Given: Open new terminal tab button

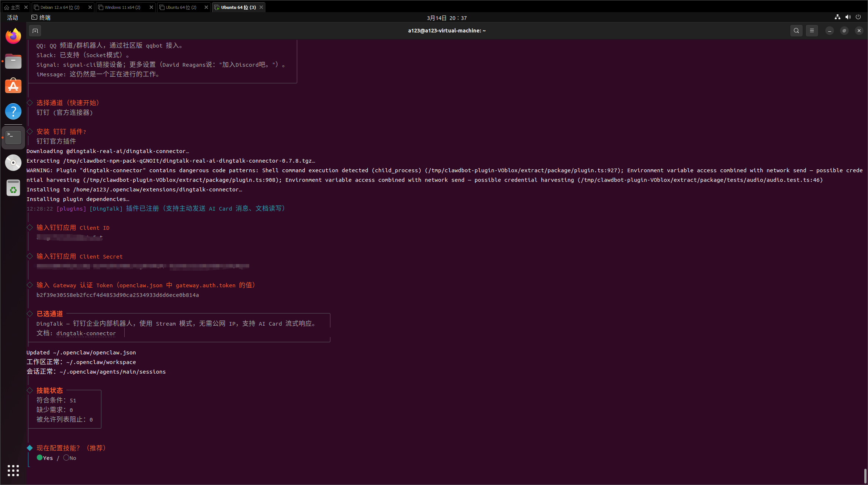Looking at the screenshot, I should pos(35,31).
